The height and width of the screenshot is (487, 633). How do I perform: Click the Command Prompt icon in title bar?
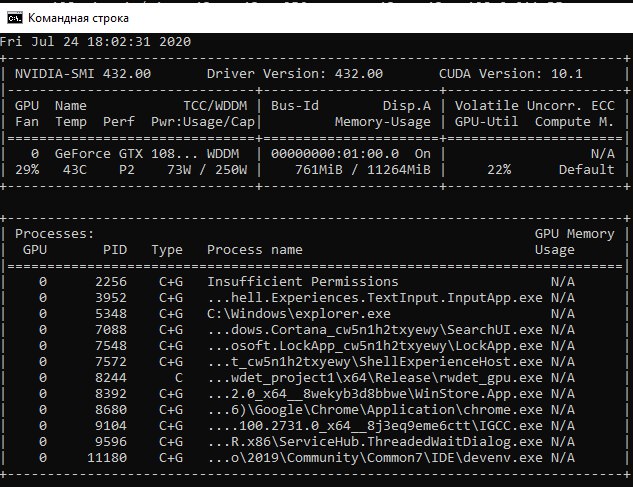(x=13, y=19)
